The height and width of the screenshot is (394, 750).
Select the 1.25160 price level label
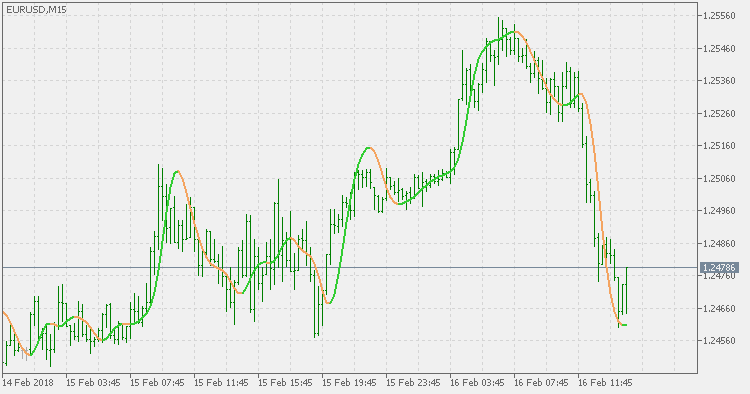pyautogui.click(x=719, y=145)
